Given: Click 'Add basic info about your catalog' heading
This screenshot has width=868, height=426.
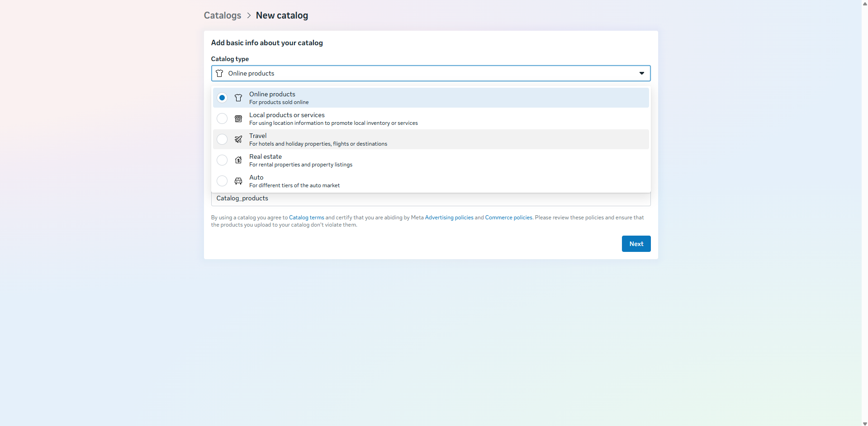Looking at the screenshot, I should 267,43.
